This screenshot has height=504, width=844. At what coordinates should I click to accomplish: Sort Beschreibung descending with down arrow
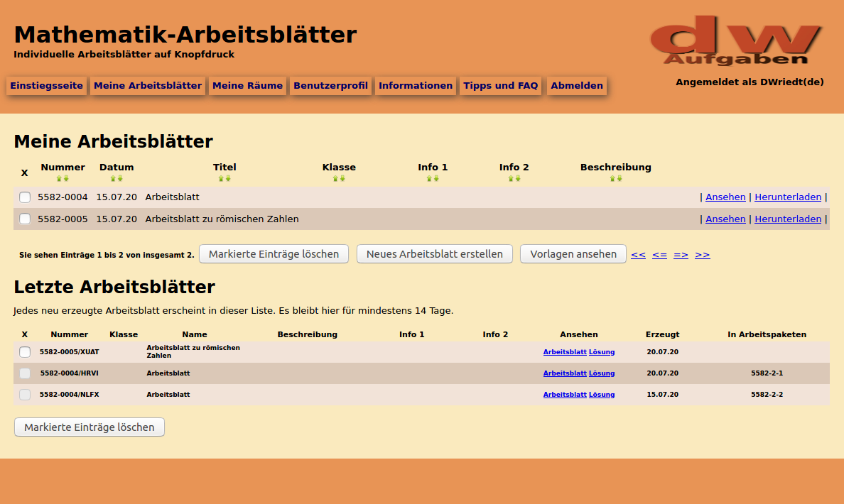click(x=619, y=179)
